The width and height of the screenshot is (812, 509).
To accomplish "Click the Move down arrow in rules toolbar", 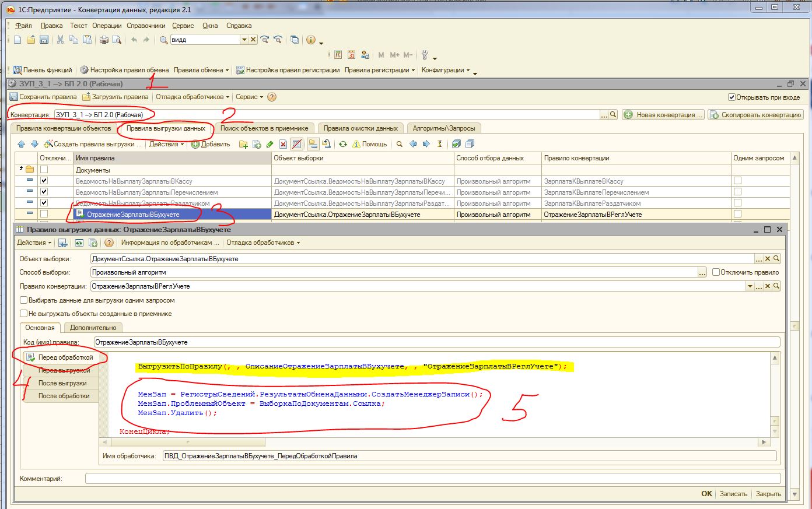I will [x=34, y=144].
